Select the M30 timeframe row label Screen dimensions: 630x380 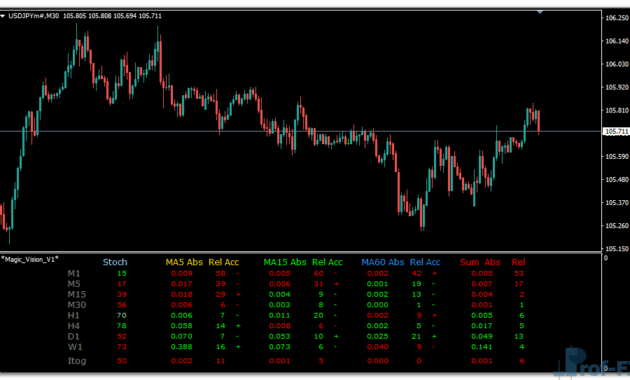76,305
